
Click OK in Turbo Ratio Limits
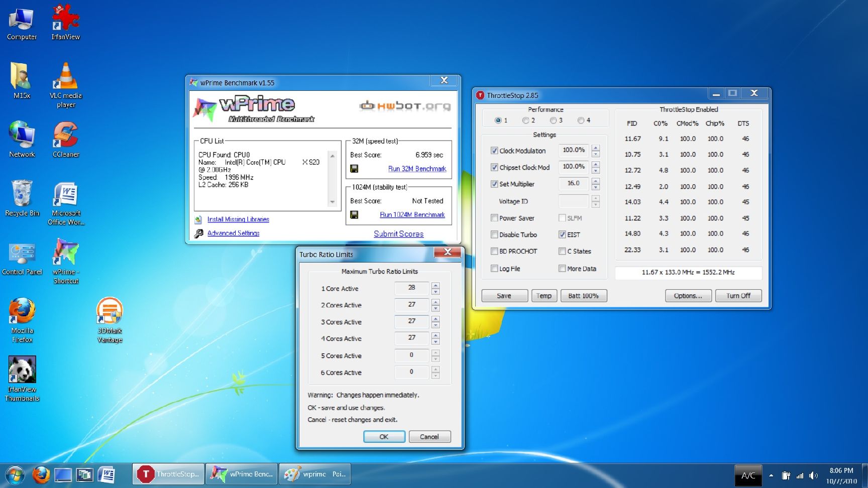pyautogui.click(x=384, y=437)
